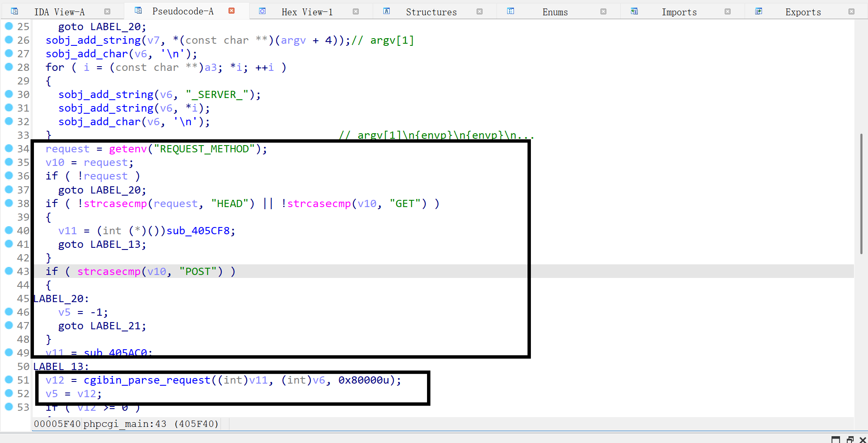This screenshot has width=868, height=443.
Task: Switch to the IDA View-A tab
Action: pyautogui.click(x=59, y=12)
